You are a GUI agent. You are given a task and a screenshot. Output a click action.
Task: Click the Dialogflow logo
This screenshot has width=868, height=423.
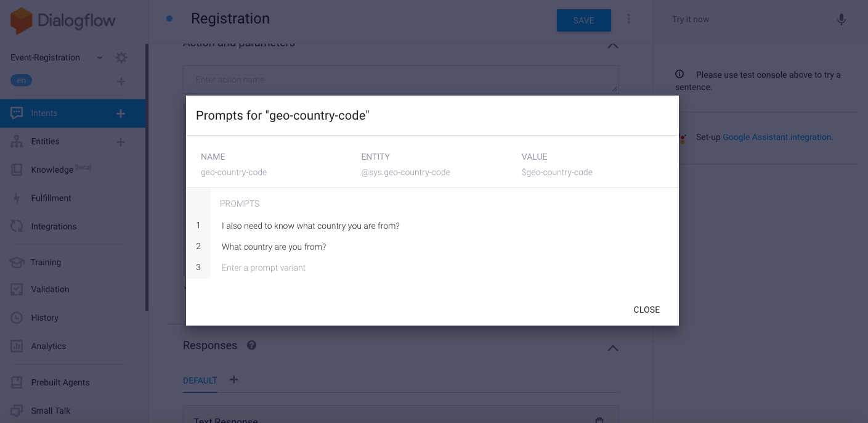63,20
